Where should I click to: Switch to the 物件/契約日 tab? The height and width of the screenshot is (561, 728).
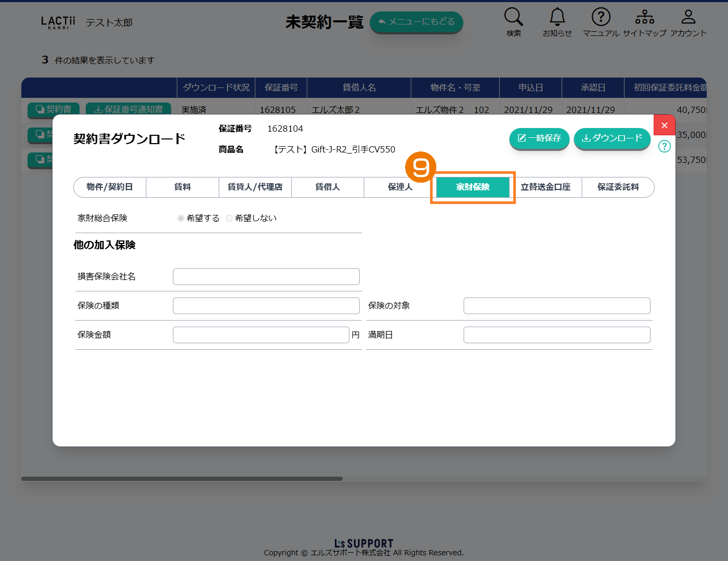click(110, 187)
